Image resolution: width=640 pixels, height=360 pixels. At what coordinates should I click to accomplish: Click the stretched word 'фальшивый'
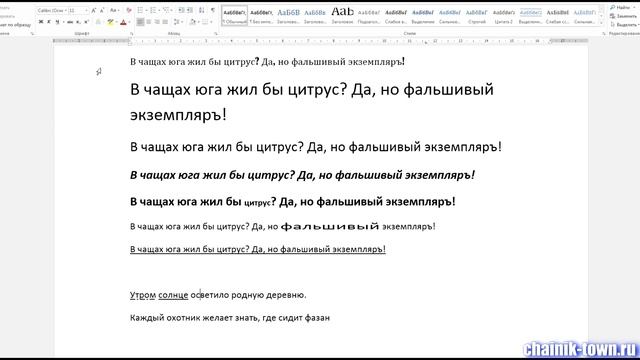point(330,226)
